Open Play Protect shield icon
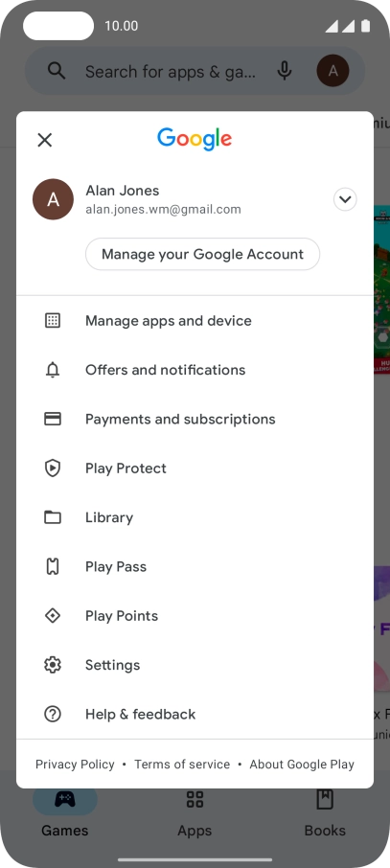 (x=53, y=468)
